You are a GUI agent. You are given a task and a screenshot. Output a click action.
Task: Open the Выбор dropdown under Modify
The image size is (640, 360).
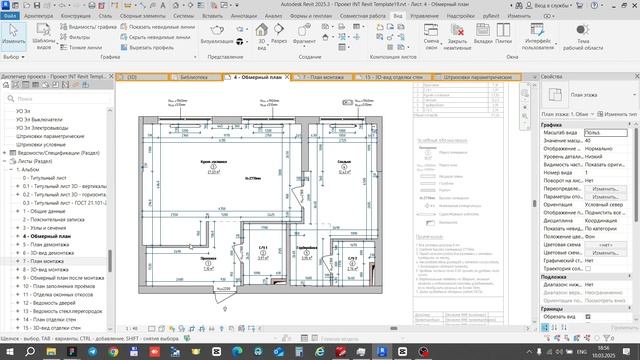pyautogui.click(x=13, y=57)
